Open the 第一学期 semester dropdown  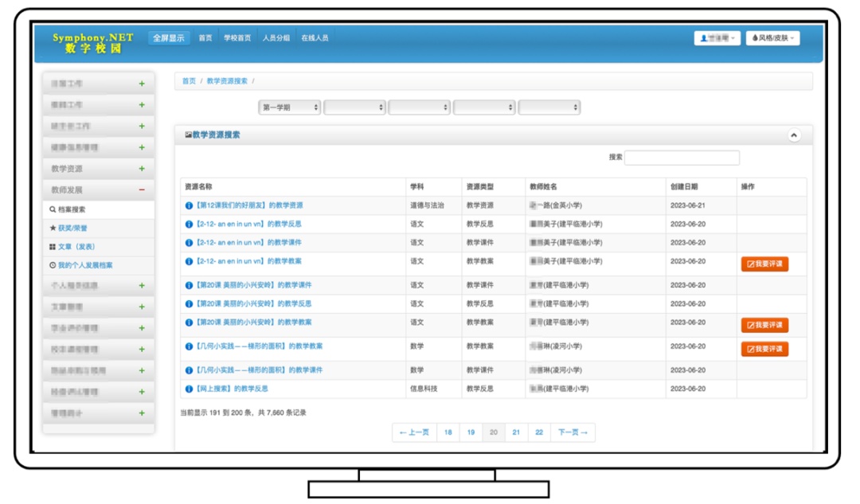click(x=290, y=107)
